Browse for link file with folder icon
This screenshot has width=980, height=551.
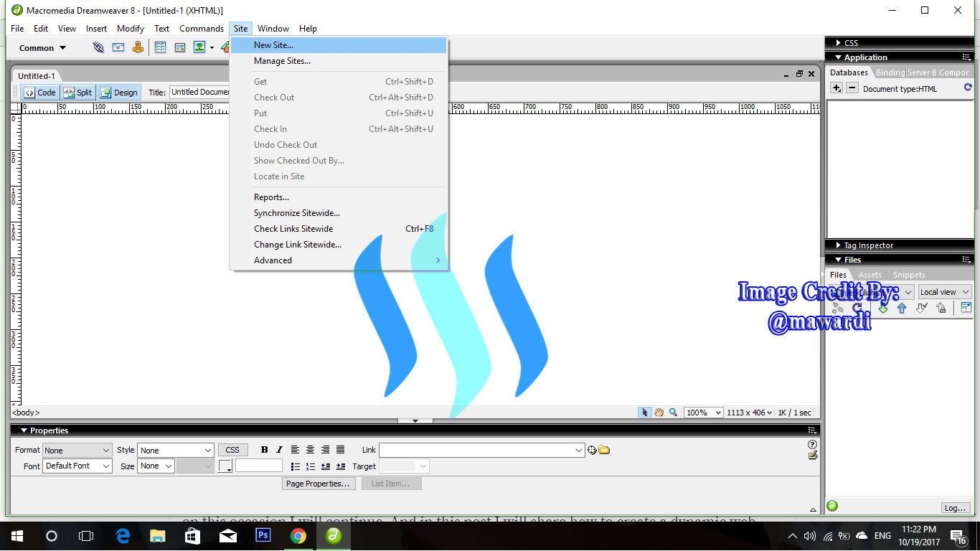(604, 451)
